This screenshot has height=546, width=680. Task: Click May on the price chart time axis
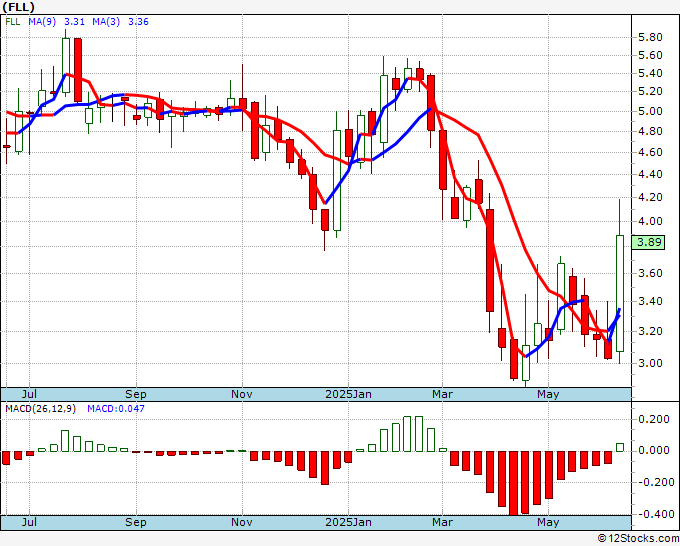coord(548,394)
